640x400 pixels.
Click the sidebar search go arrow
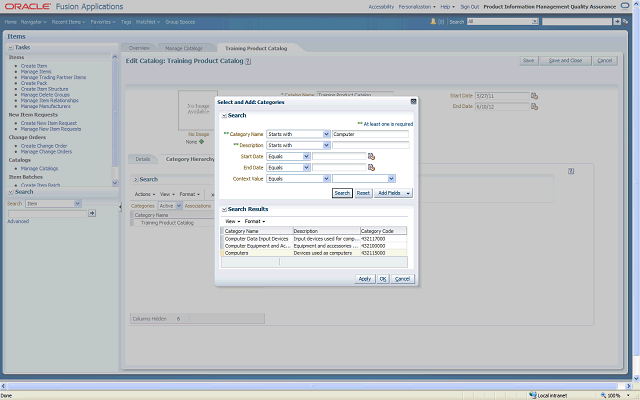(x=92, y=213)
